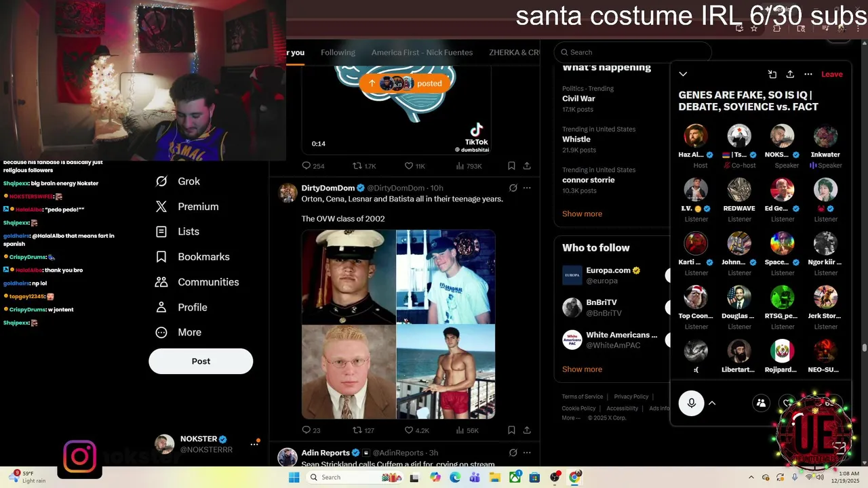Open NOKSTER account switcher menu

tap(255, 444)
